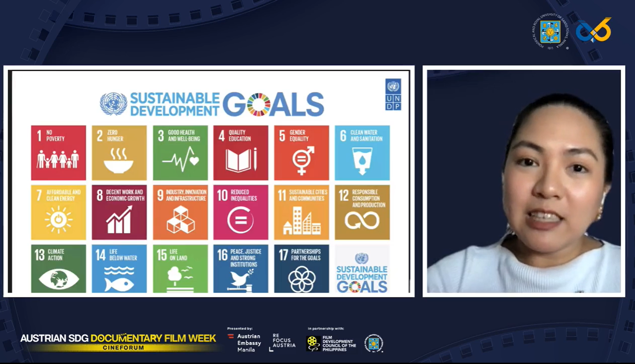Click Responsible Consumption and Production tile
Viewport: 635px width, 364px height.
tap(362, 212)
